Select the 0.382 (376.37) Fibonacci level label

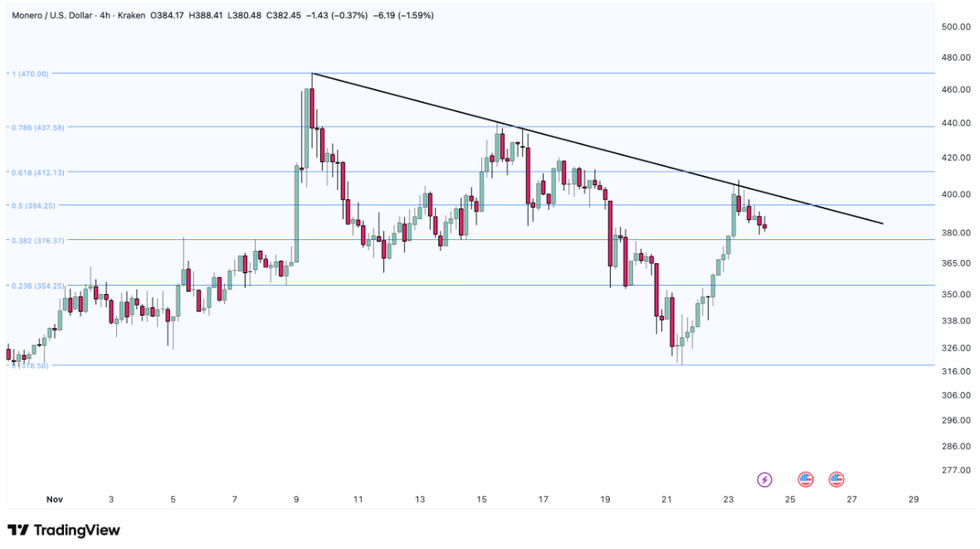37,240
